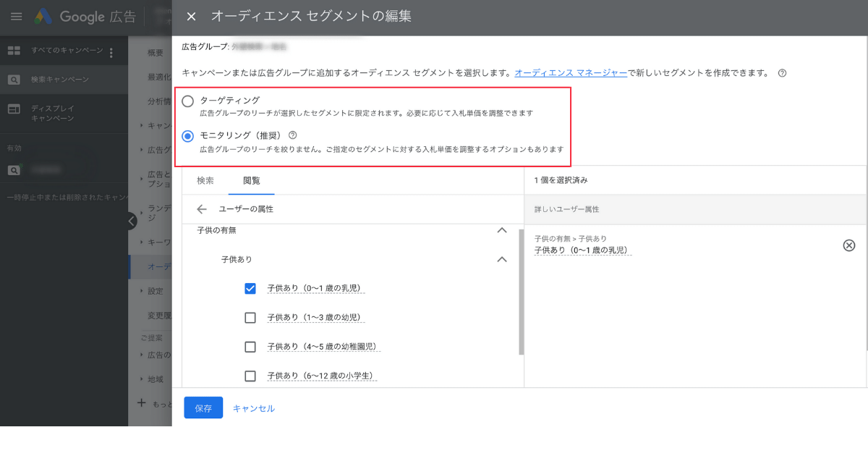
Task: Expand キャンペーン item in background sidebar
Action: pos(142,125)
